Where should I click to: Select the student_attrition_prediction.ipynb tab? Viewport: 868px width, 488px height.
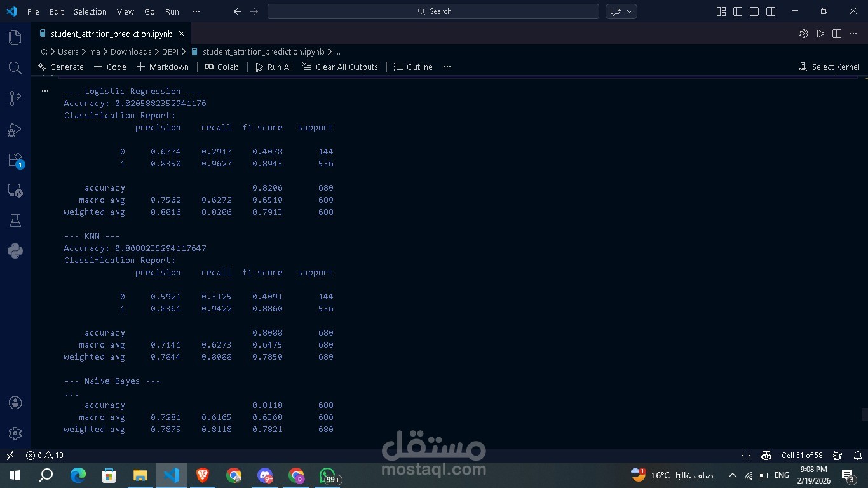click(x=111, y=34)
